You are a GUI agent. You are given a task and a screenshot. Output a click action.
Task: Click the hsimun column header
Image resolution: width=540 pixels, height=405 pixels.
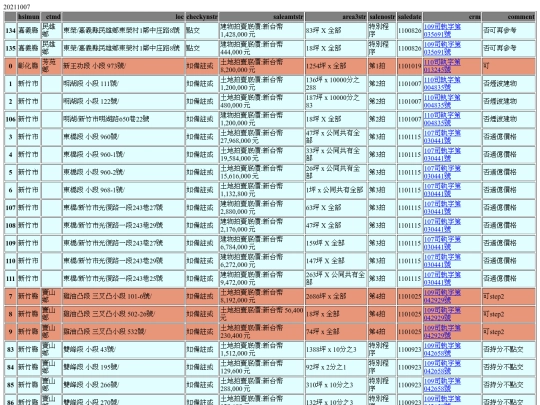(29, 17)
